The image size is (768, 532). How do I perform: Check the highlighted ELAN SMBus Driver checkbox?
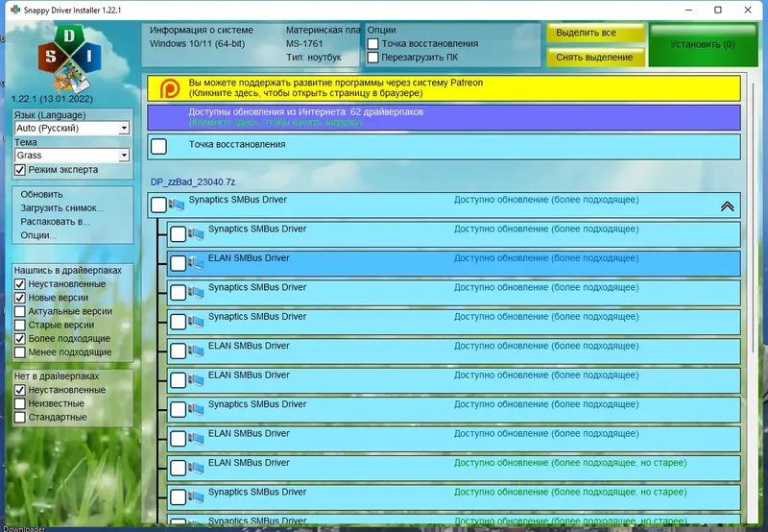[178, 263]
